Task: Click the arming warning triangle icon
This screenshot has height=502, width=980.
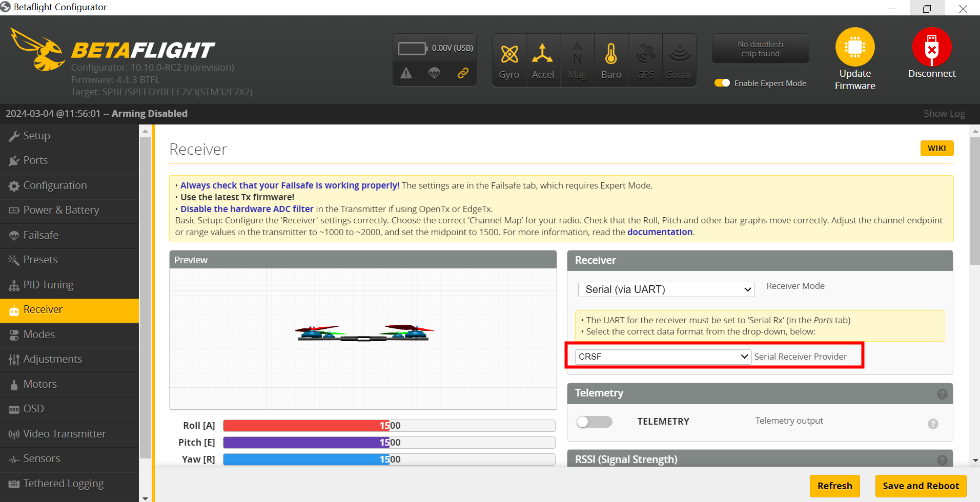Action: (x=406, y=73)
